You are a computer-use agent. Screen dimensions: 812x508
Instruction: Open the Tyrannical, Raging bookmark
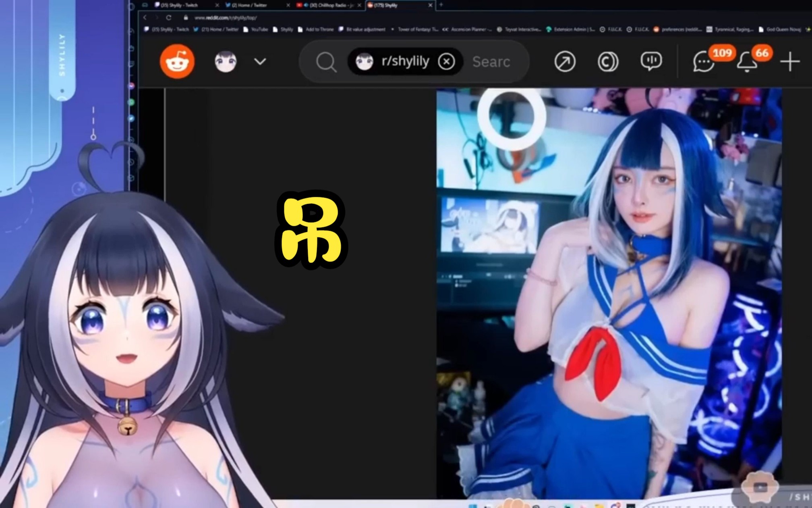[730, 29]
